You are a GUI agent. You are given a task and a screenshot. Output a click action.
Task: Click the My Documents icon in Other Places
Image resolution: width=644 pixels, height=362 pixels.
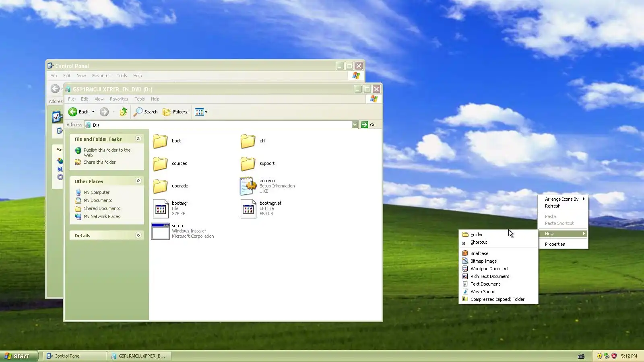coord(78,200)
